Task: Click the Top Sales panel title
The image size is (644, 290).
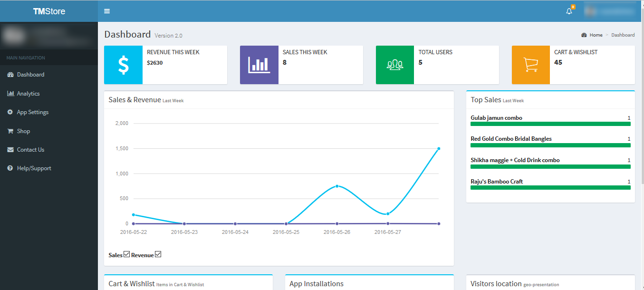Action: [x=486, y=100]
